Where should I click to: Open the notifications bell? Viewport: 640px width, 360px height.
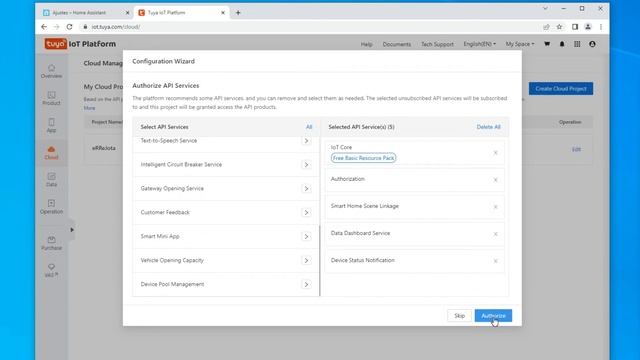click(x=562, y=44)
